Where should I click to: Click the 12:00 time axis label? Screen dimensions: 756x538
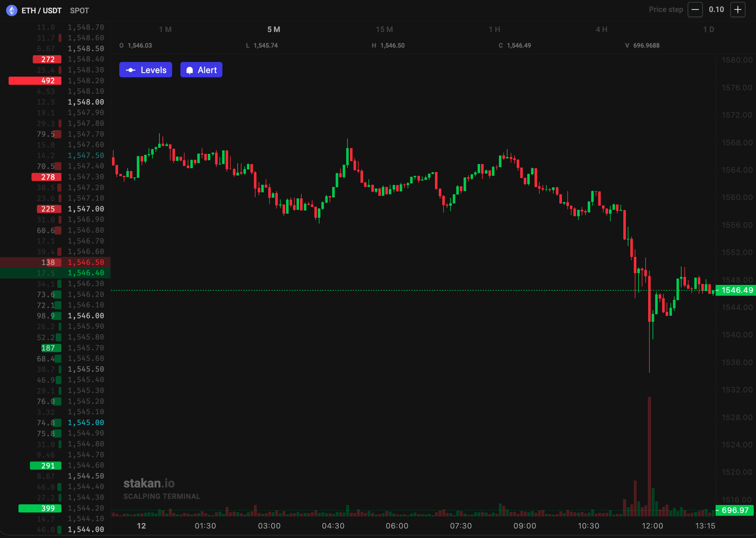[652, 526]
